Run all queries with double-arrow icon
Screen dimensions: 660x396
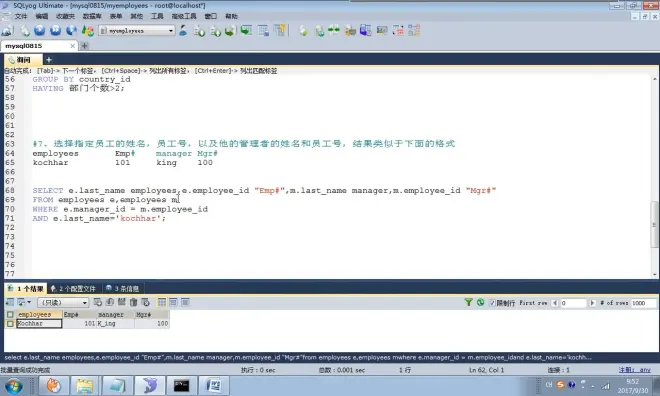tap(56, 30)
